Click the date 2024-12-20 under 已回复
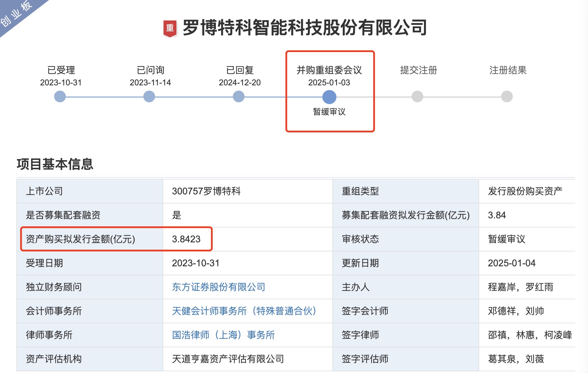588x373 pixels. click(x=240, y=83)
